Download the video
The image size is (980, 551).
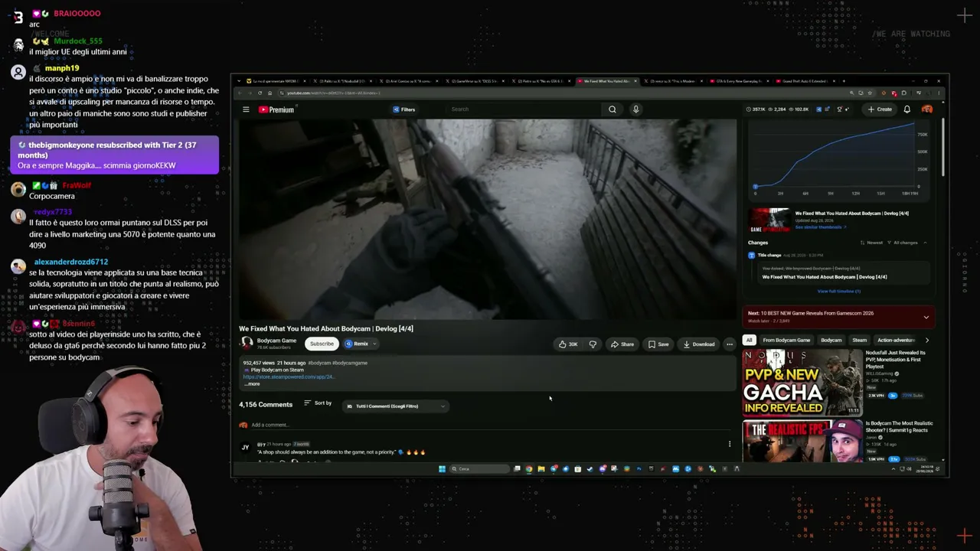pos(699,344)
